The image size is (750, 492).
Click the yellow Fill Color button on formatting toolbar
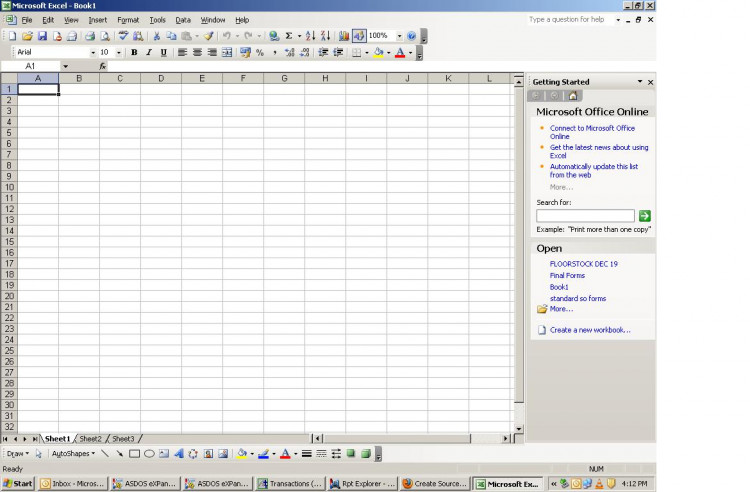pos(378,52)
